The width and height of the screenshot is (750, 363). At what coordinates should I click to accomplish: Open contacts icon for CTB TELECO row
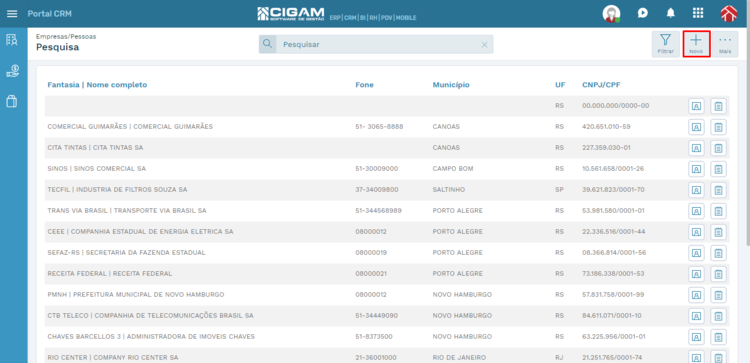point(696,316)
